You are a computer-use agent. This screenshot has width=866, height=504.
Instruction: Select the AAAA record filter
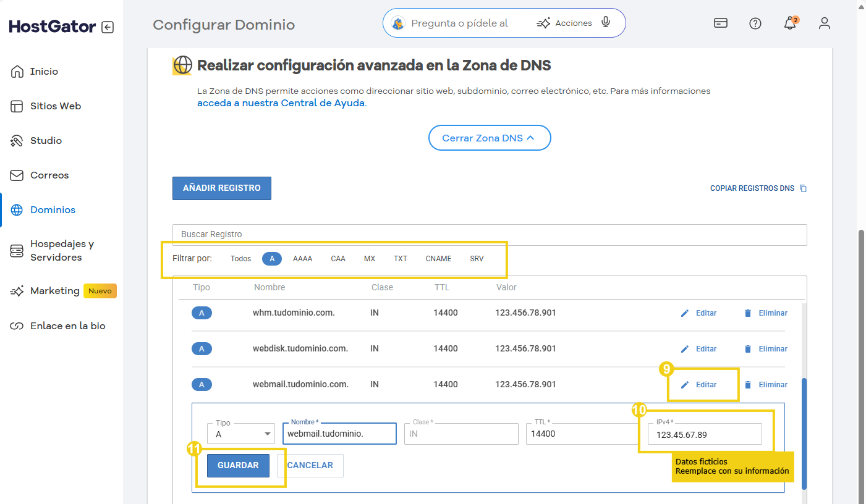pos(303,259)
